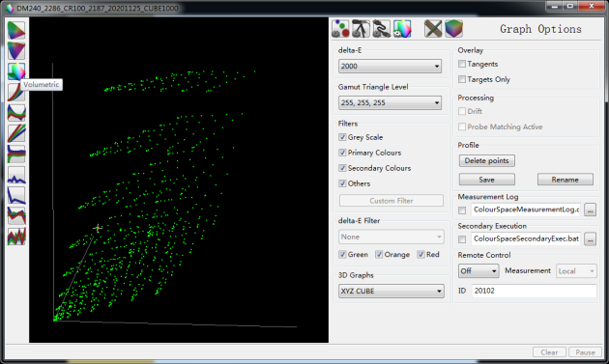609x364 pixels.
Task: Click the tripod probe options icon
Action: tap(361, 29)
